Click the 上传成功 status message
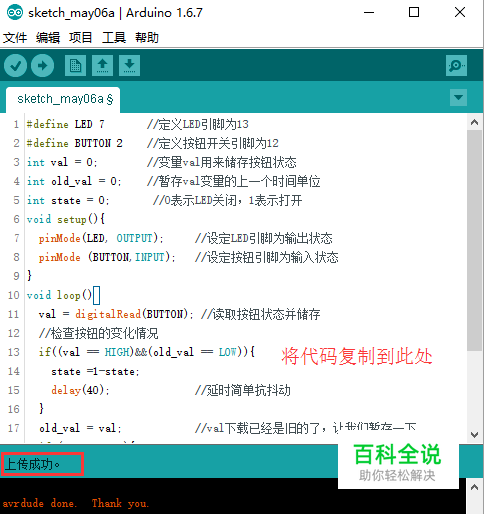The height and width of the screenshot is (514, 484). click(33, 464)
